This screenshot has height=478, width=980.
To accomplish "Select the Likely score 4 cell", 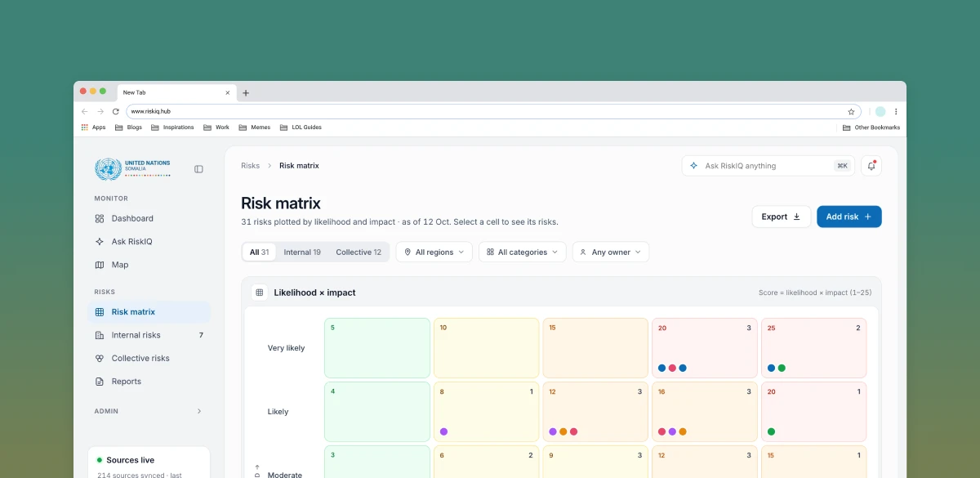I will [x=377, y=412].
